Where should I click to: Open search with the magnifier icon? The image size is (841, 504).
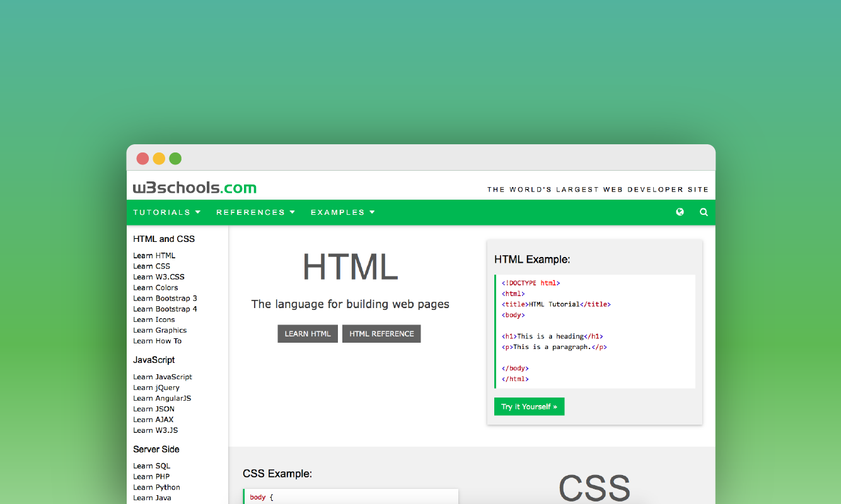[704, 212]
